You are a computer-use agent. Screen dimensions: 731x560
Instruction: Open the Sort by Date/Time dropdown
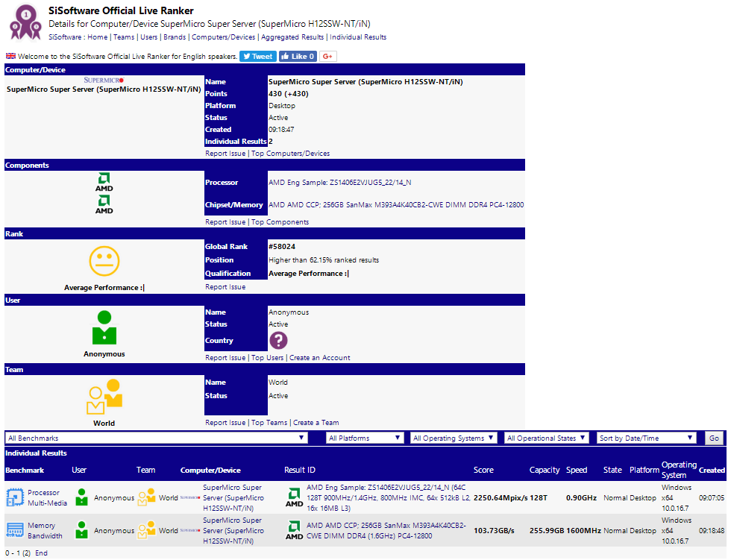pos(646,438)
